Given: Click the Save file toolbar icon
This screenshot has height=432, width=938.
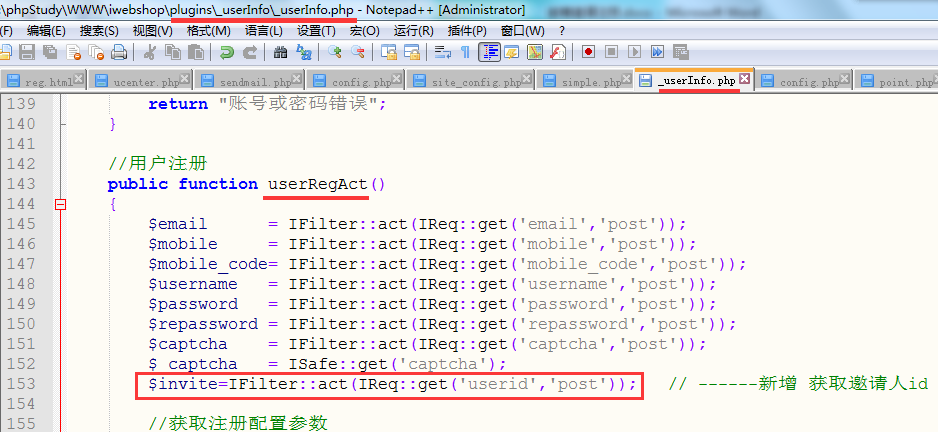Looking at the screenshot, I should tap(27, 52).
